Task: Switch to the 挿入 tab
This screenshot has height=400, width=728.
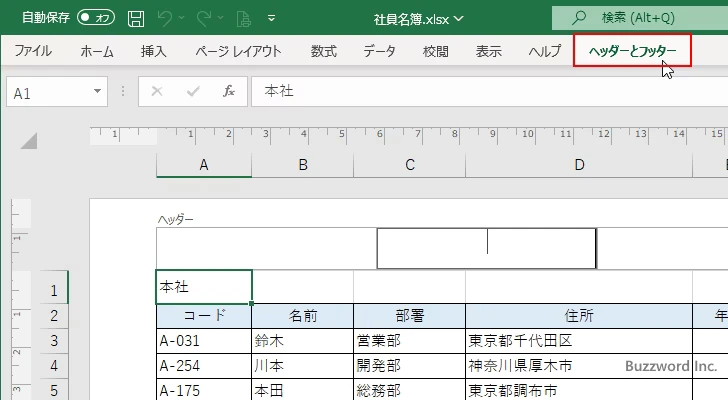Action: [x=154, y=51]
